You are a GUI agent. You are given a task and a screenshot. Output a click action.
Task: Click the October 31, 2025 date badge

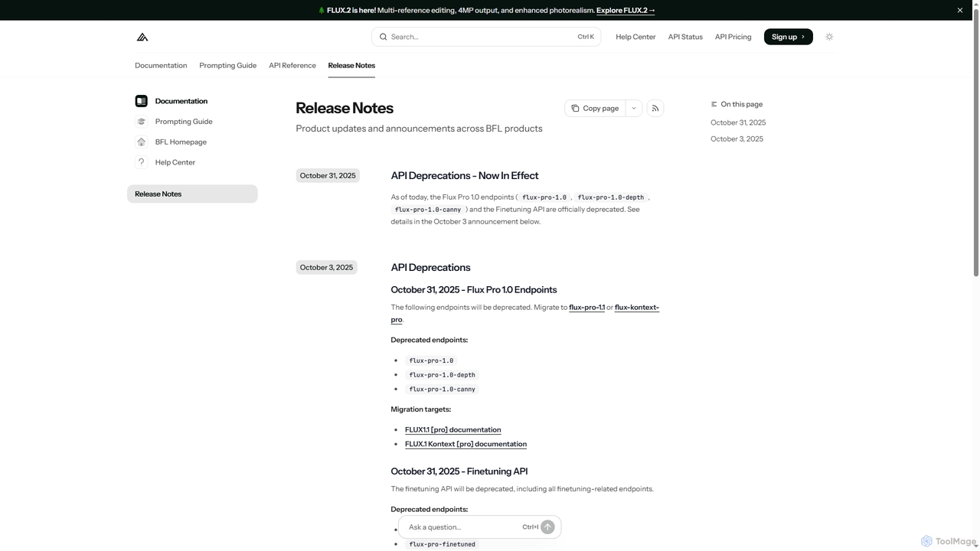tap(328, 175)
